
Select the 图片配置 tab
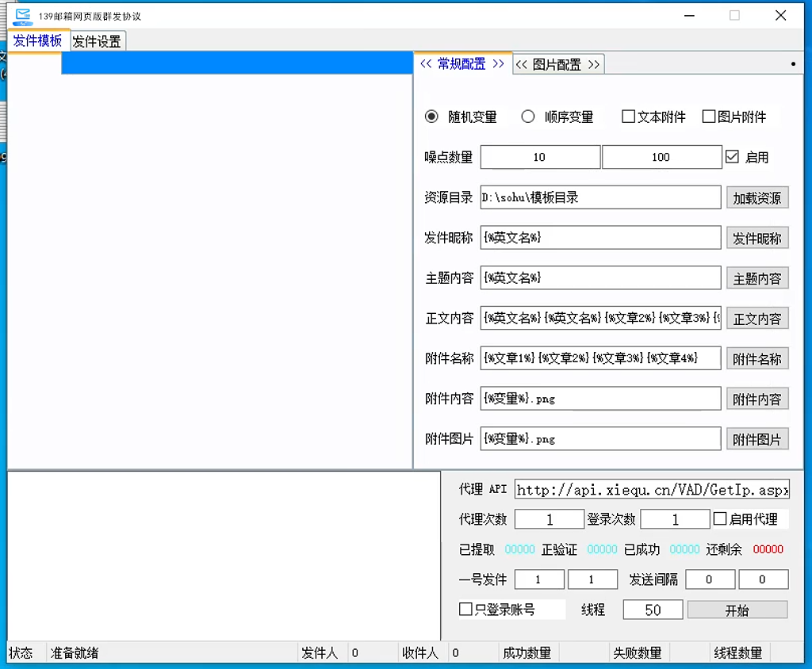558,64
